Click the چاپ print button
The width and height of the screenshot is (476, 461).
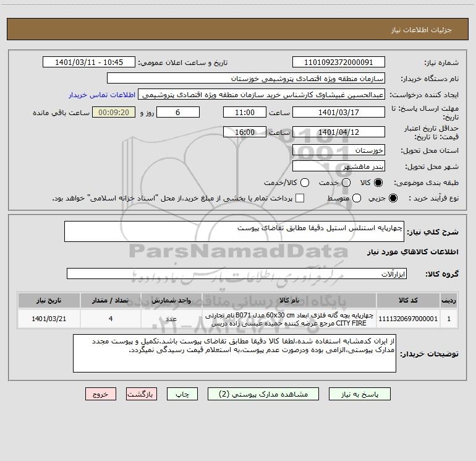[x=182, y=394]
